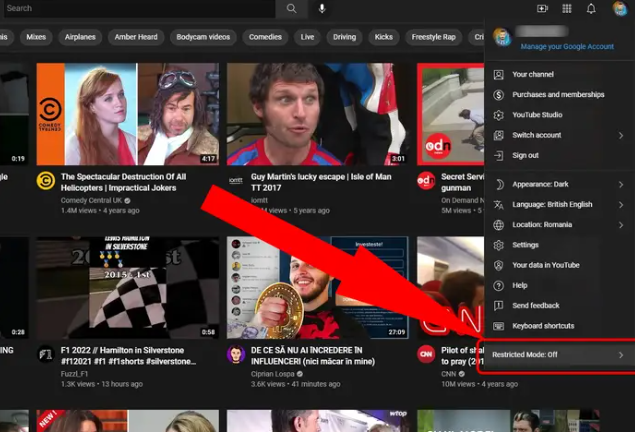This screenshot has height=432, width=635.
Task: Click the Sign out arrow icon
Action: click(x=499, y=155)
